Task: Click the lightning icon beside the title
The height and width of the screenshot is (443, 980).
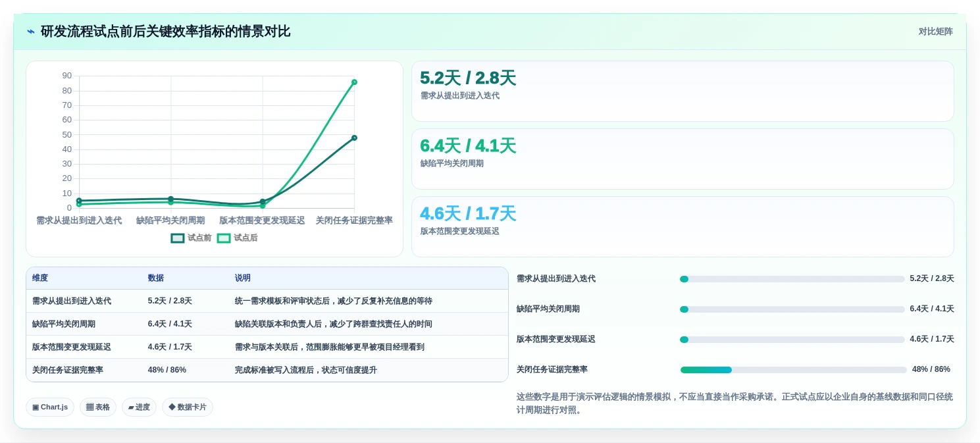Action: (x=31, y=32)
